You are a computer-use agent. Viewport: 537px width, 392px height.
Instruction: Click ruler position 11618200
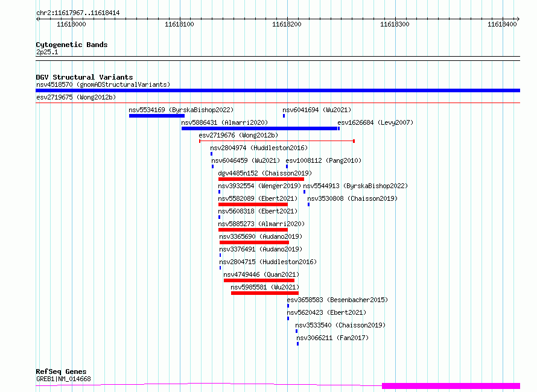pos(287,24)
